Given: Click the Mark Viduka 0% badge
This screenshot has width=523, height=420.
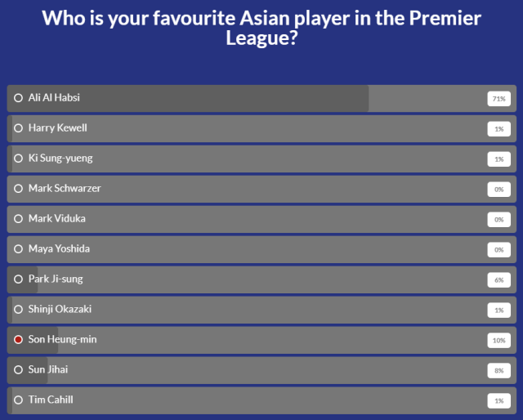Looking at the screenshot, I should [498, 219].
